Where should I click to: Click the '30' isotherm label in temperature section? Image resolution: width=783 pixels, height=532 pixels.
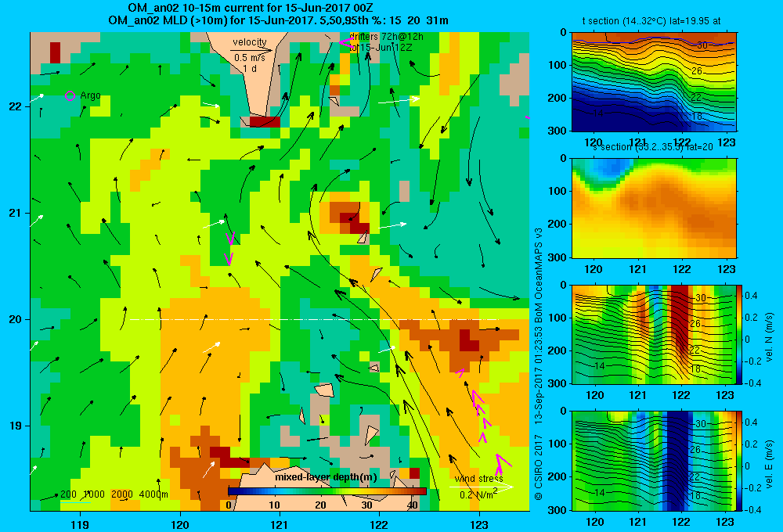coord(702,45)
